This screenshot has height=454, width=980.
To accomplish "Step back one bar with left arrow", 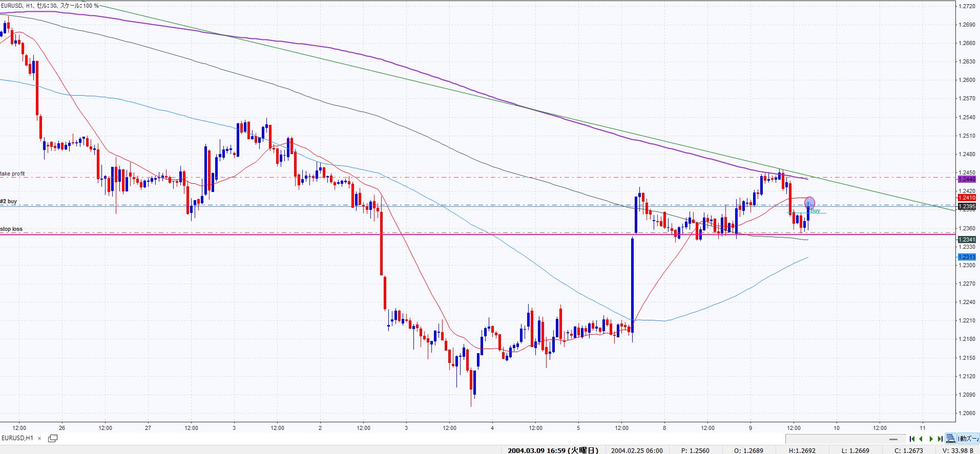I will point(921,439).
